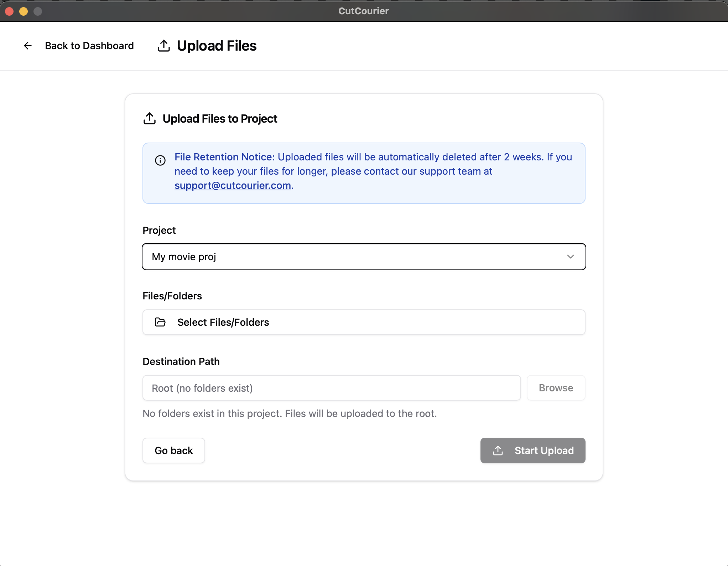The height and width of the screenshot is (566, 728).
Task: Close the CutCourier window with red button
Action: click(10, 11)
